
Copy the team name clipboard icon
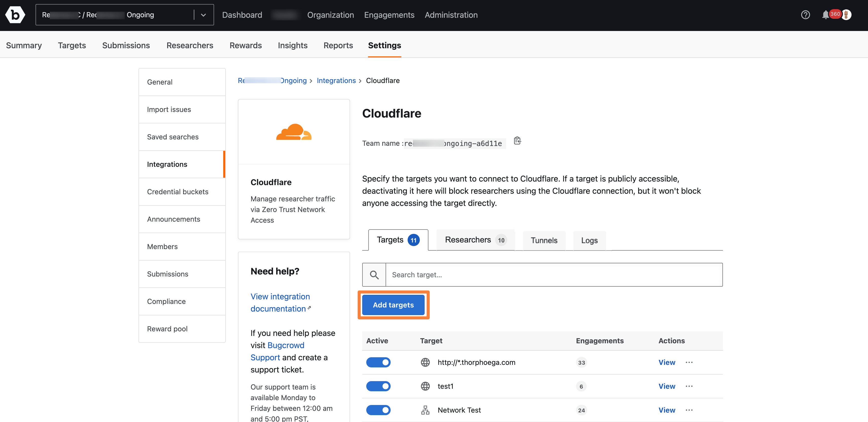point(517,141)
